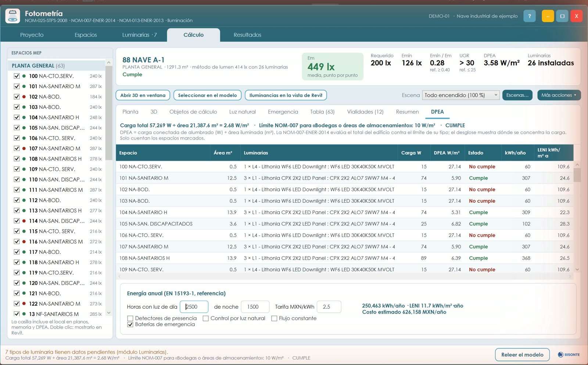This screenshot has height=365, width=588.
Task: Uncheck the 100 NA-CTO.SERV. space checkbox
Action: [x=17, y=76]
